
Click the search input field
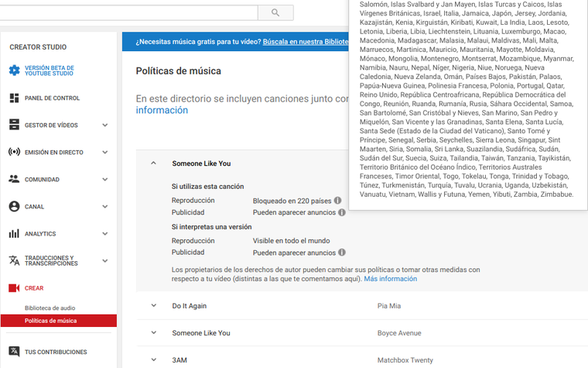click(x=128, y=12)
